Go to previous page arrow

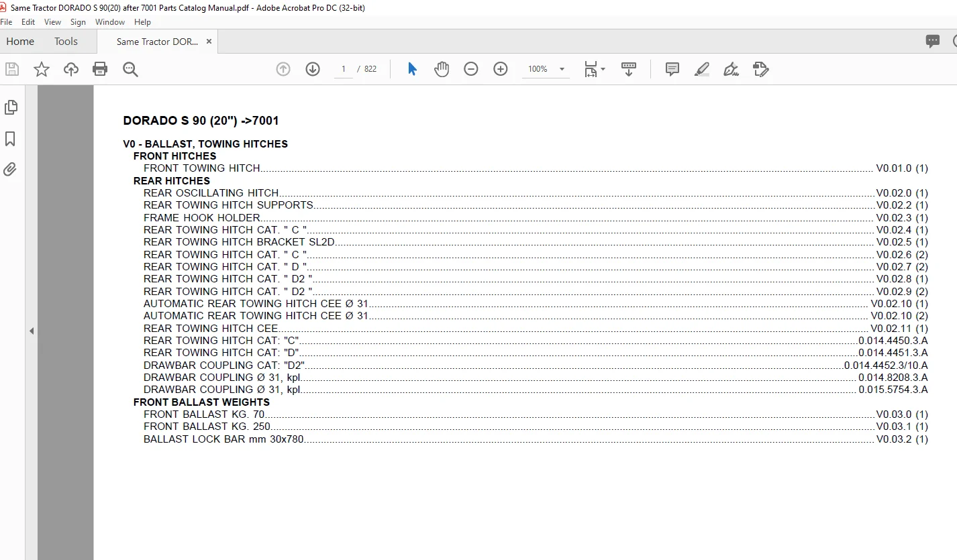tap(283, 69)
